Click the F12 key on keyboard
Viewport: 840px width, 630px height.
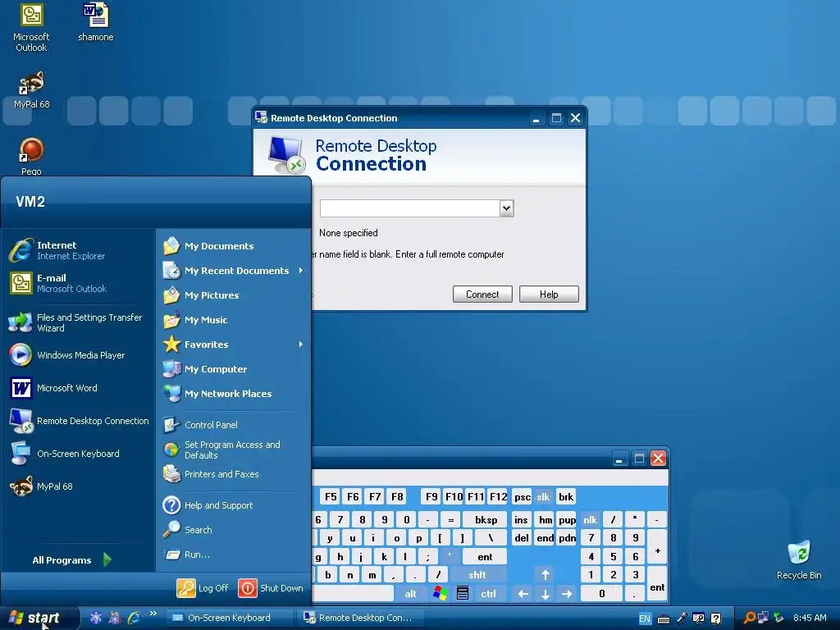coord(498,496)
